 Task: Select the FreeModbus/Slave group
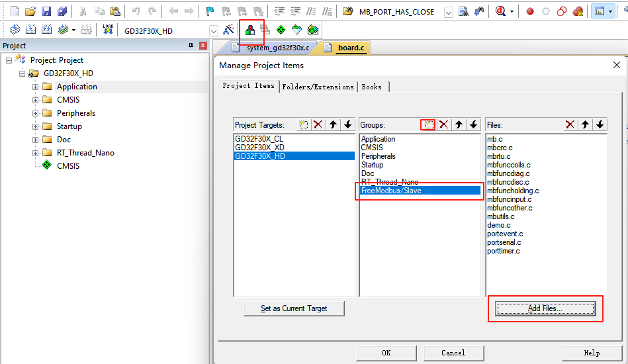[x=420, y=191]
